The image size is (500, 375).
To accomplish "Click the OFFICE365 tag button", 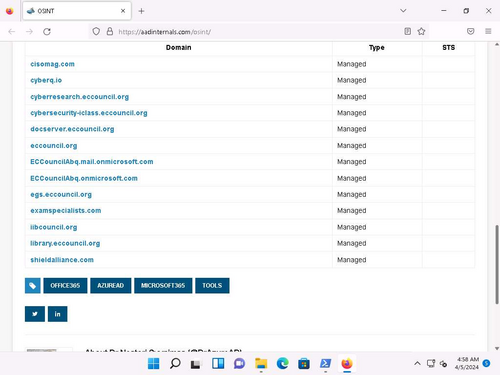I will [65, 286].
